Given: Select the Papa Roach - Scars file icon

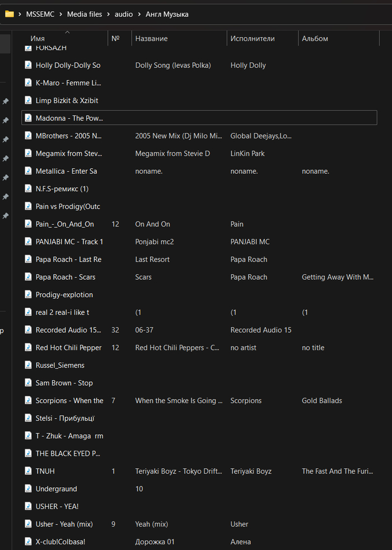Looking at the screenshot, I should 29,277.
